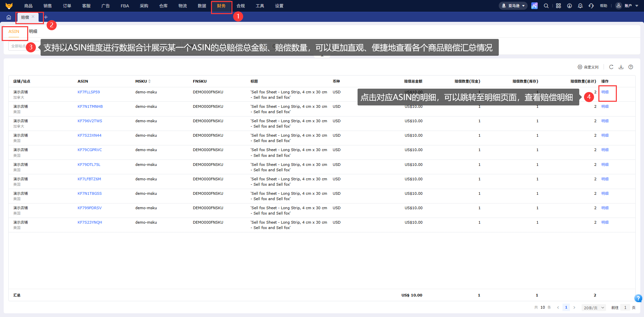
Task: Open the FBA menu
Action: 125,6
